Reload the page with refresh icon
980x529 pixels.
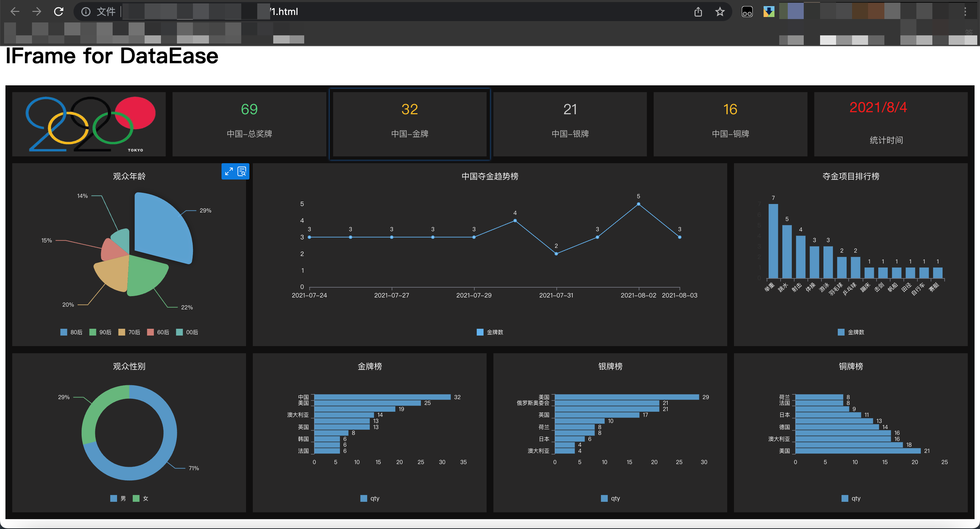[x=59, y=12]
